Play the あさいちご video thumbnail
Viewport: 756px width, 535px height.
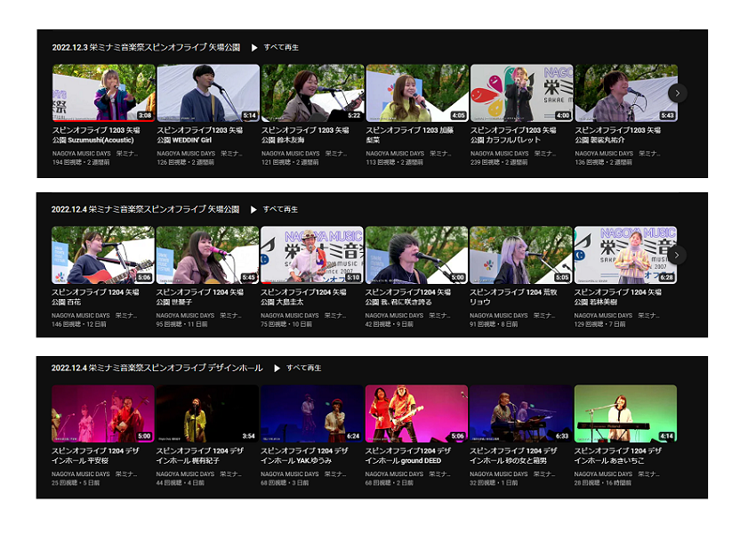(x=625, y=413)
